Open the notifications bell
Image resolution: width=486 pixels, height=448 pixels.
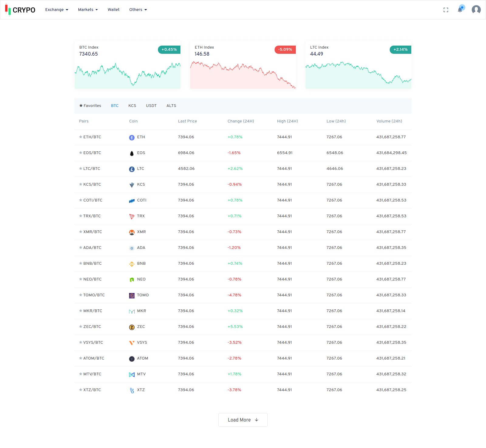pos(460,10)
